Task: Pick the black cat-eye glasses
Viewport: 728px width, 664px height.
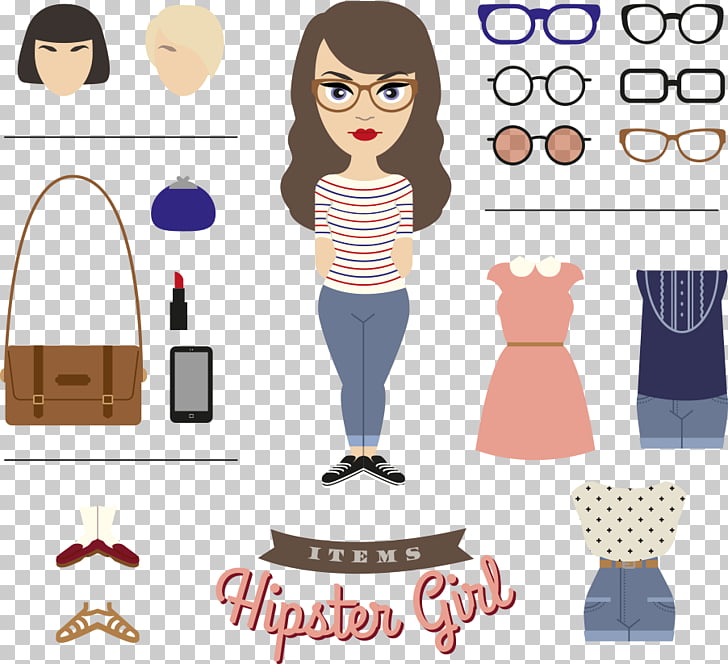Action: 673,24
